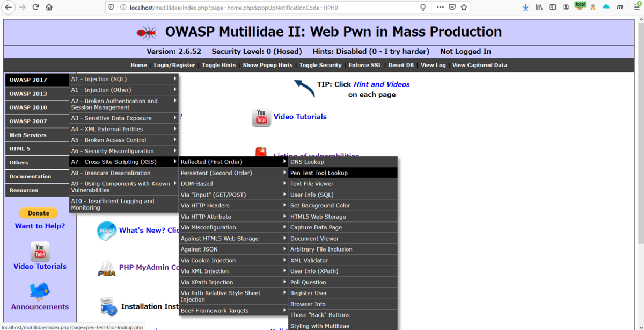The image size is (644, 330).
Task: Click the What's New globe icon
Action: [107, 231]
